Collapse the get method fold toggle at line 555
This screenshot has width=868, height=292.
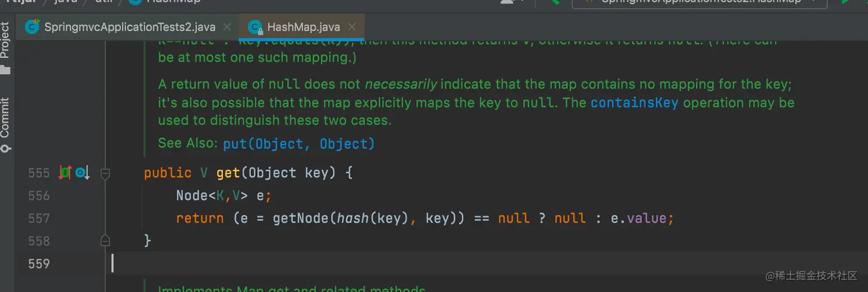click(x=105, y=173)
